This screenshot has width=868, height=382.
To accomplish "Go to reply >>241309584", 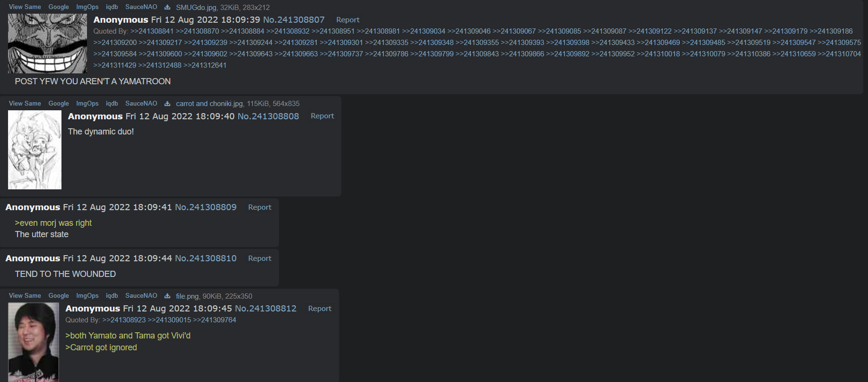I will click(115, 54).
